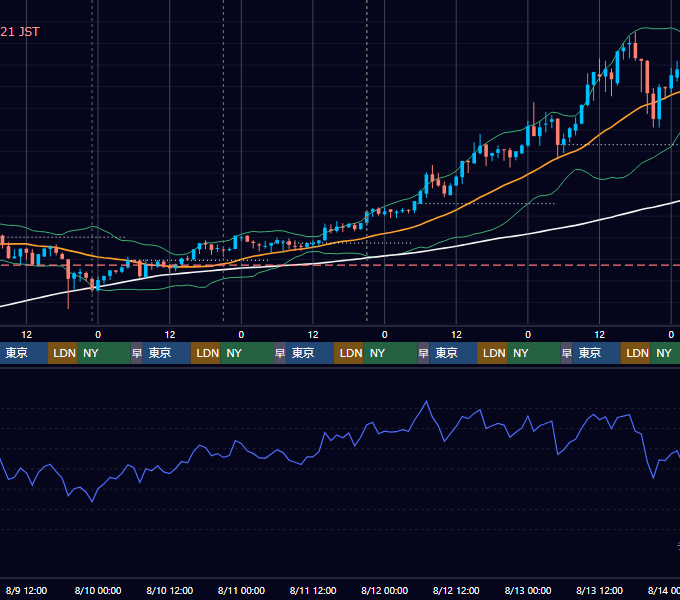Select the 8/13 東京 session block
The image size is (680, 600).
tap(596, 353)
